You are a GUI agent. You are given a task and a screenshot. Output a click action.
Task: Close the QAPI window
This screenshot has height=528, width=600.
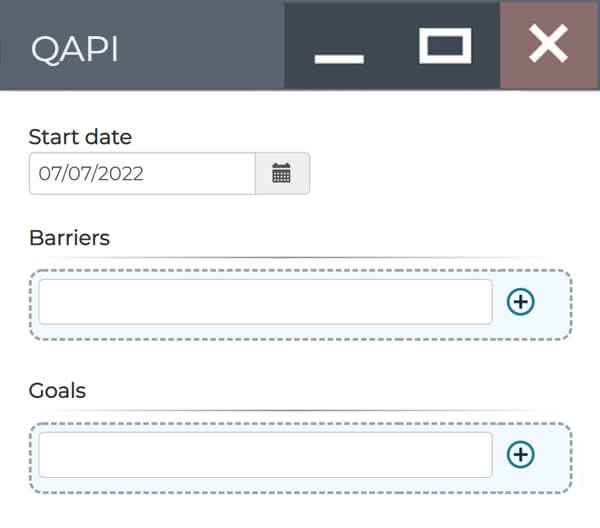[548, 45]
